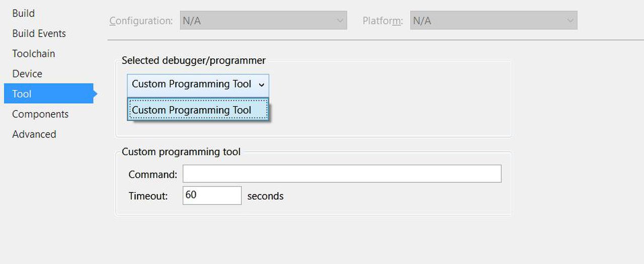644x264 pixels.
Task: Focus the Timeout value field showing 60
Action: [x=212, y=195]
